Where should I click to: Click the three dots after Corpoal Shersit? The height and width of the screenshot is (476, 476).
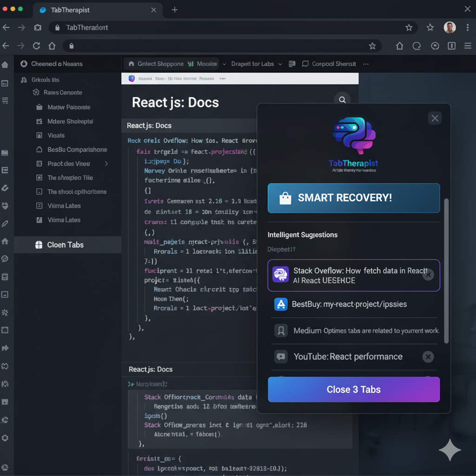(x=366, y=64)
